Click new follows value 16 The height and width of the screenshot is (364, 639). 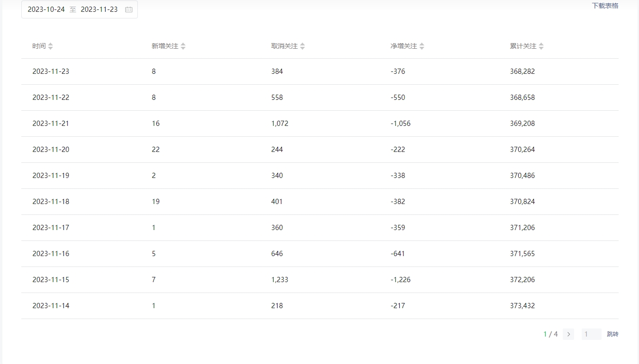point(156,124)
